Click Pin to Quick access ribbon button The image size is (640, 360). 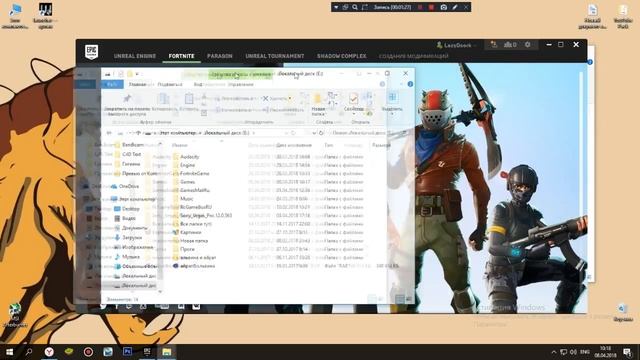click(x=128, y=104)
